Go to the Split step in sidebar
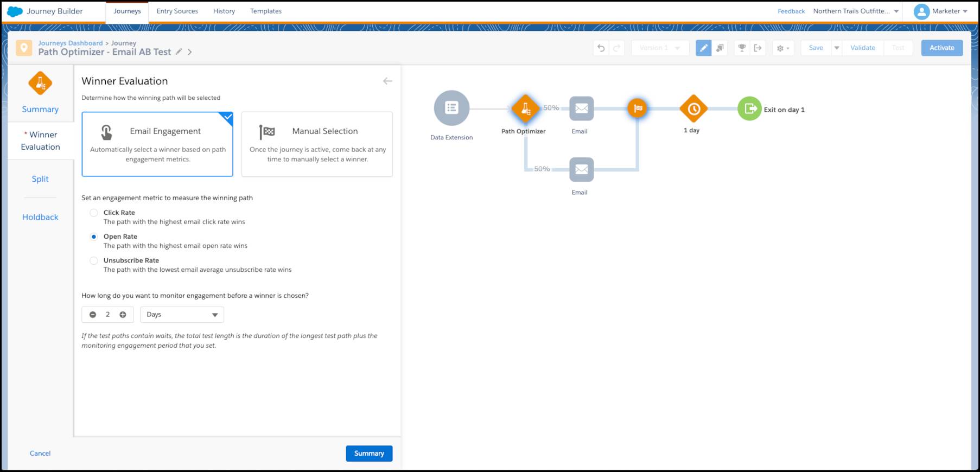Screen dimensions: 980x472 tap(40, 179)
